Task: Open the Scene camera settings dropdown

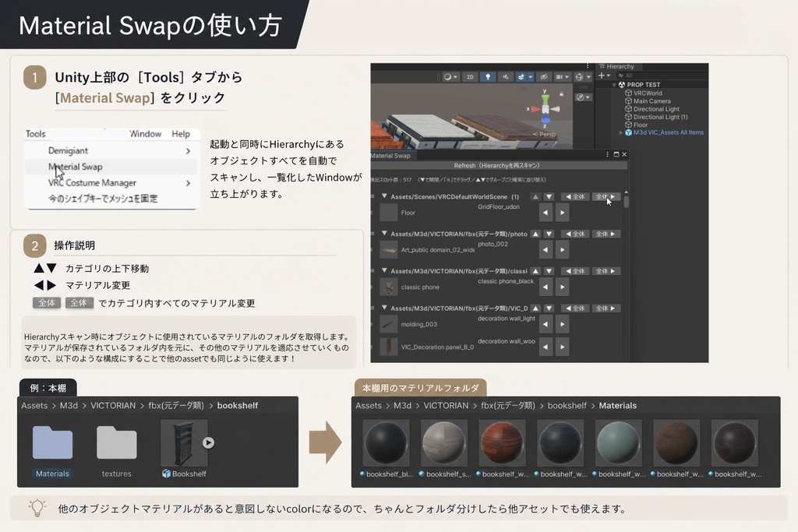Action: tap(562, 77)
